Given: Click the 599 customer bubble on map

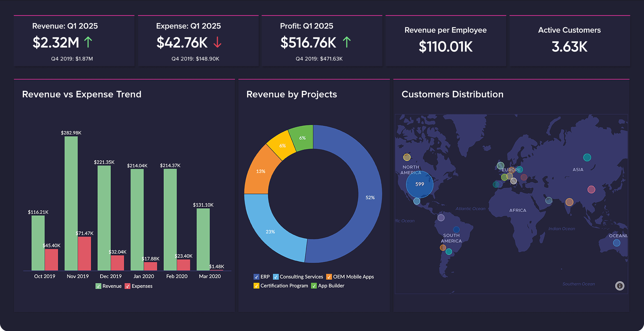Looking at the screenshot, I should (x=420, y=184).
